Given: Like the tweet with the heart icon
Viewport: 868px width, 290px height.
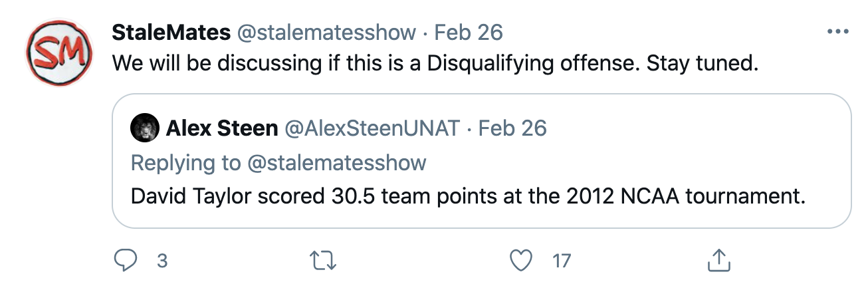Looking at the screenshot, I should pyautogui.click(x=522, y=261).
